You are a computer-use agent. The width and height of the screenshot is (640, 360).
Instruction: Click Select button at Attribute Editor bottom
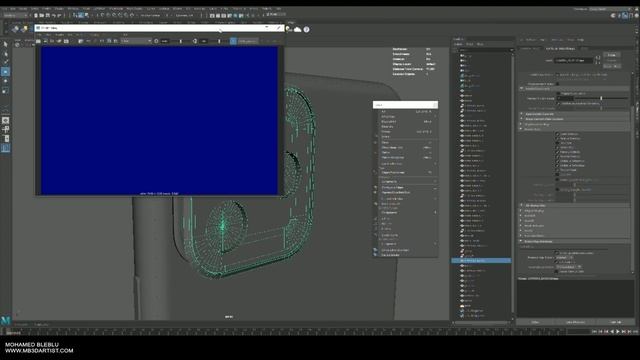coord(536,322)
